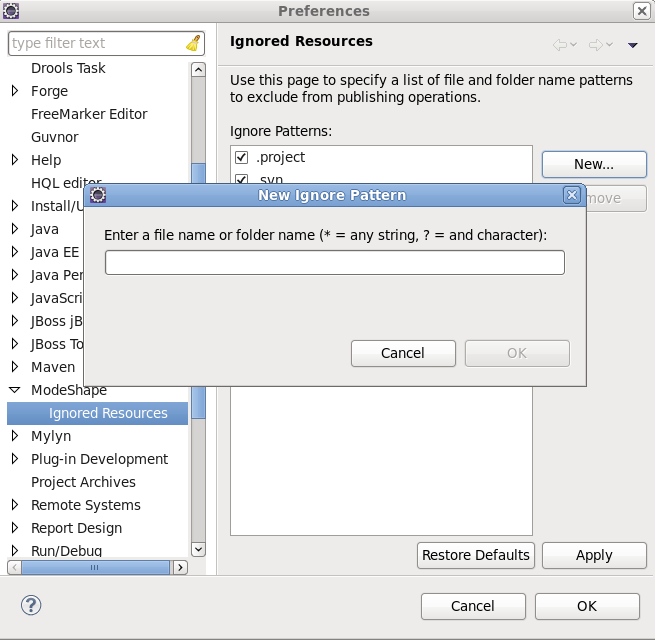Focus the file or folder name field
The width and height of the screenshot is (655, 640).
click(335, 262)
